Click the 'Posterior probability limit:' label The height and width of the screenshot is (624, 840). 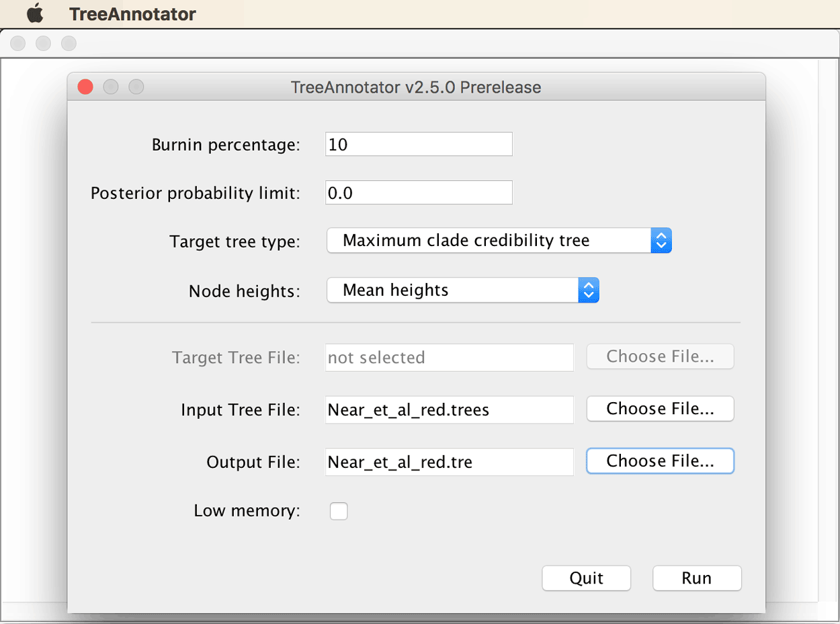pos(196,194)
